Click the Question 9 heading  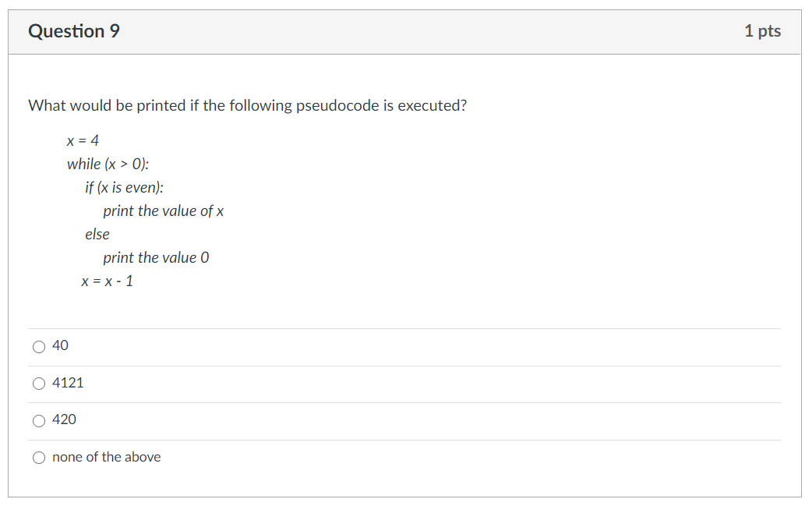(x=74, y=31)
